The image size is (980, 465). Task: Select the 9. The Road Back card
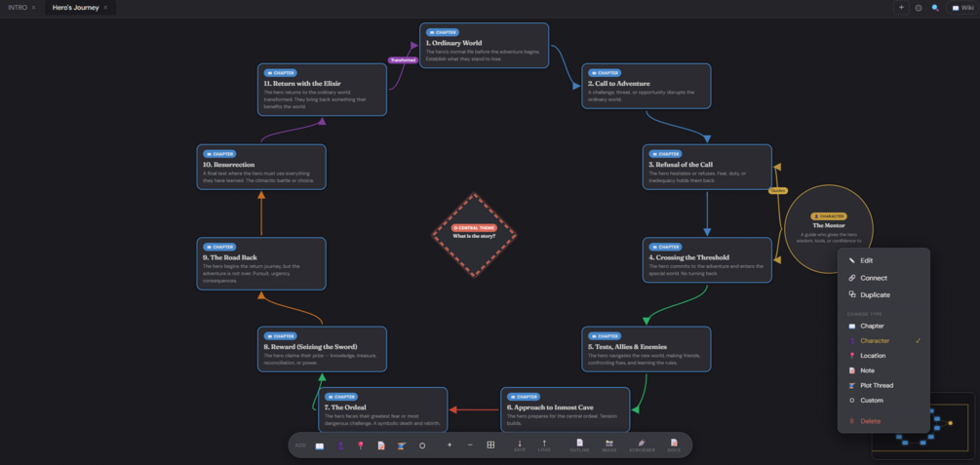tap(261, 264)
